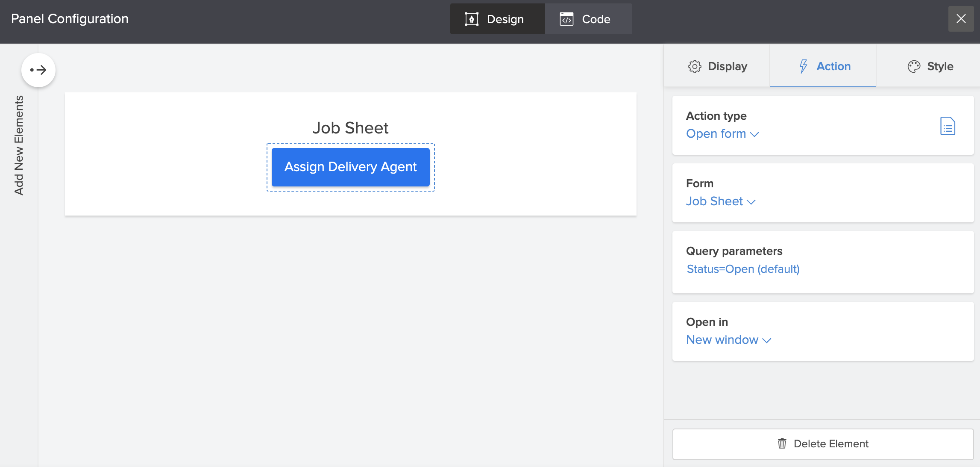
Task: Edit the Status=Open query parameter link
Action: click(x=743, y=269)
